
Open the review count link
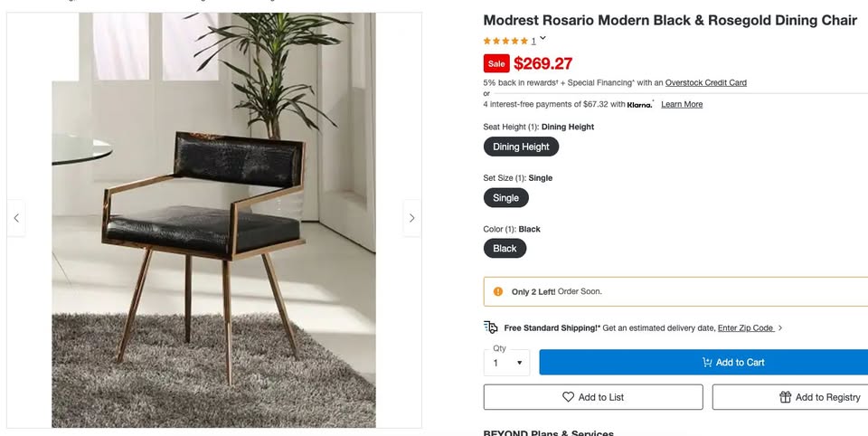pos(533,41)
